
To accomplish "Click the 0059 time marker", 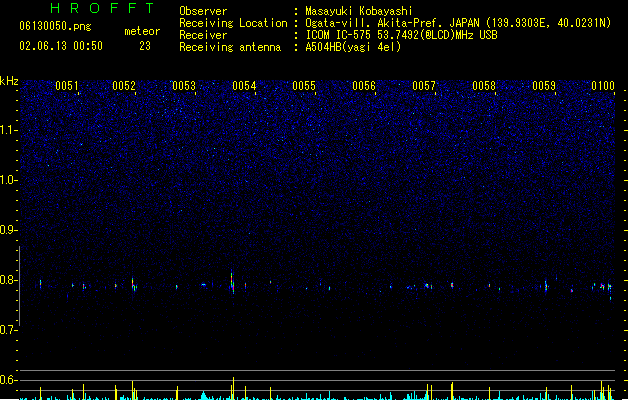I will 544,86.
